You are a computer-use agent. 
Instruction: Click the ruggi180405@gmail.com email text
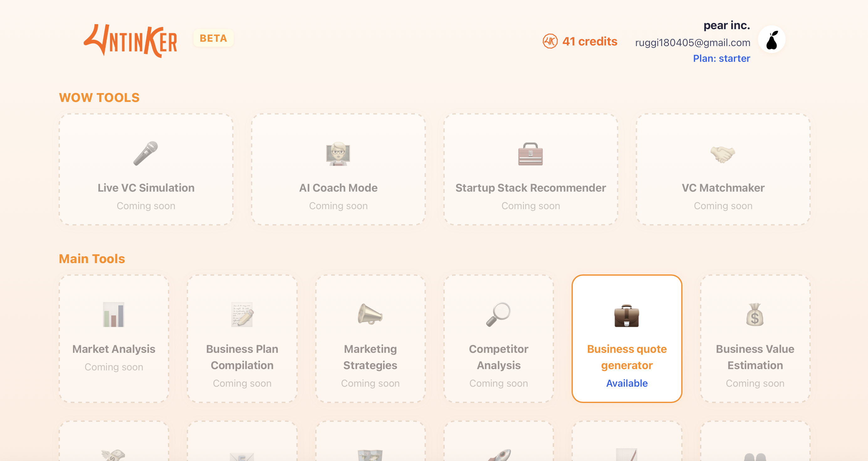tap(693, 42)
